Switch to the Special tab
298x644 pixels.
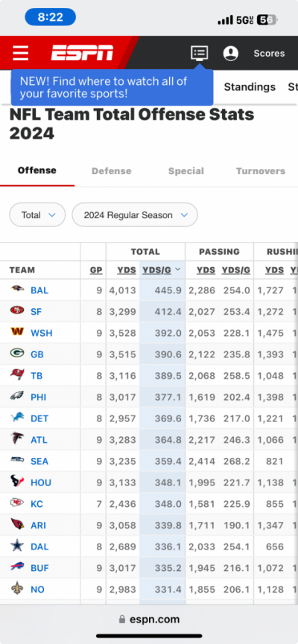pyautogui.click(x=186, y=171)
